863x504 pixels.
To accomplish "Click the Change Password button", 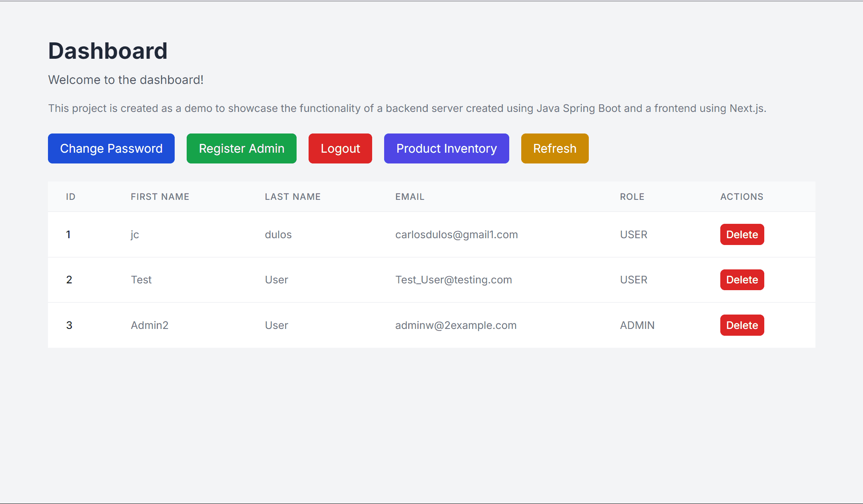I will pyautogui.click(x=111, y=148).
